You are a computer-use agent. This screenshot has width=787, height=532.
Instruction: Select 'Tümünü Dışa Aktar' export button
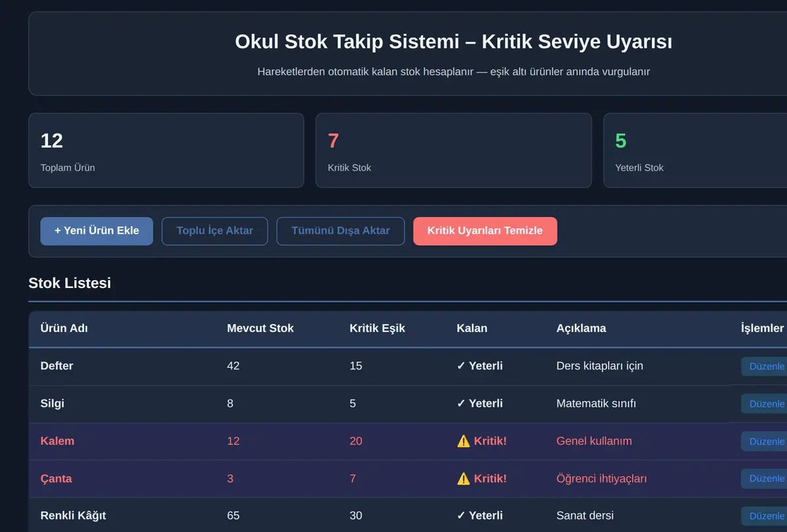340,231
